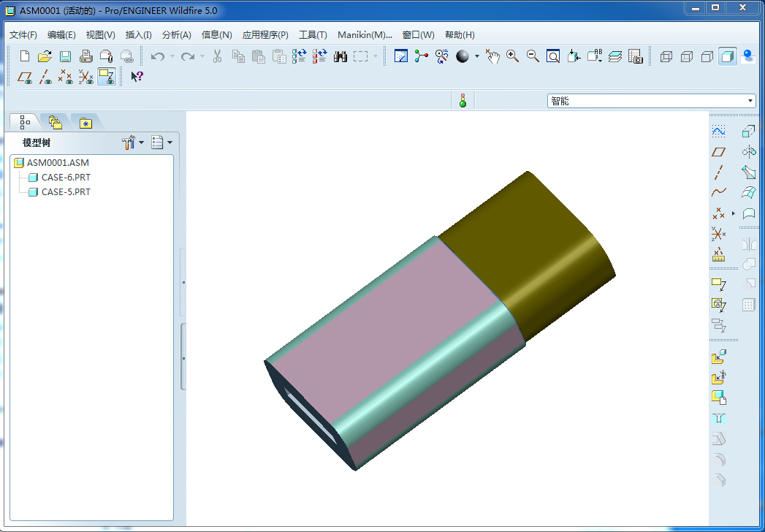This screenshot has height=532, width=765.
Task: Create datum axis from right toolbar
Action: point(718,172)
